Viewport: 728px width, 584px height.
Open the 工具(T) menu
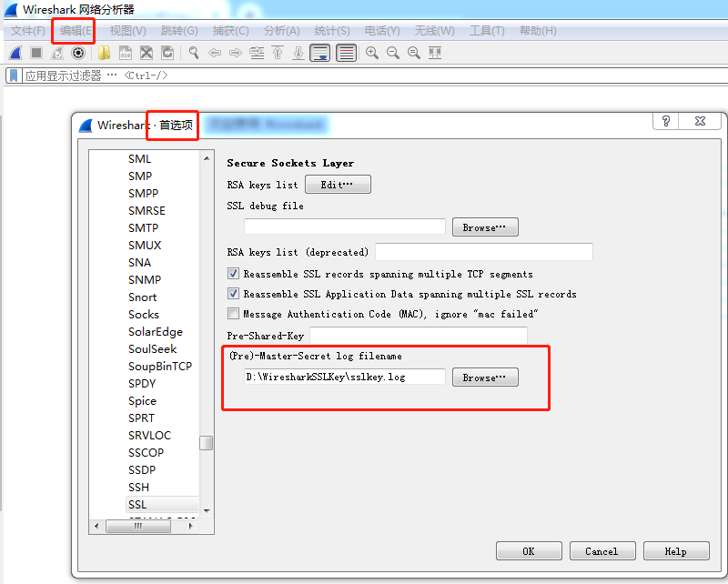pyautogui.click(x=487, y=31)
